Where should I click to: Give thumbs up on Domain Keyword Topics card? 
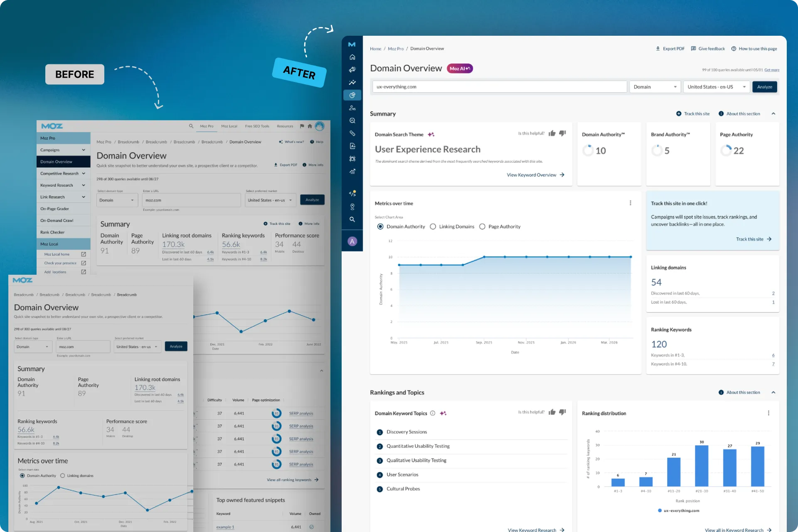(x=552, y=412)
